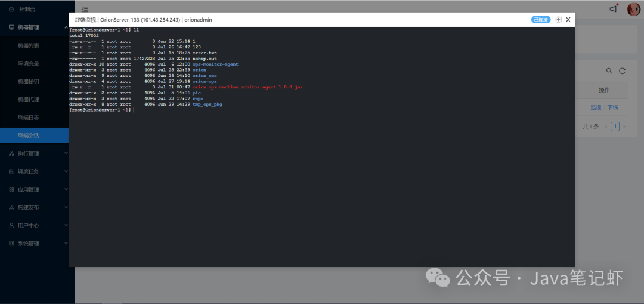The width and height of the screenshot is (644, 304).
Task: Go to pagination page 1
Action: point(615,127)
